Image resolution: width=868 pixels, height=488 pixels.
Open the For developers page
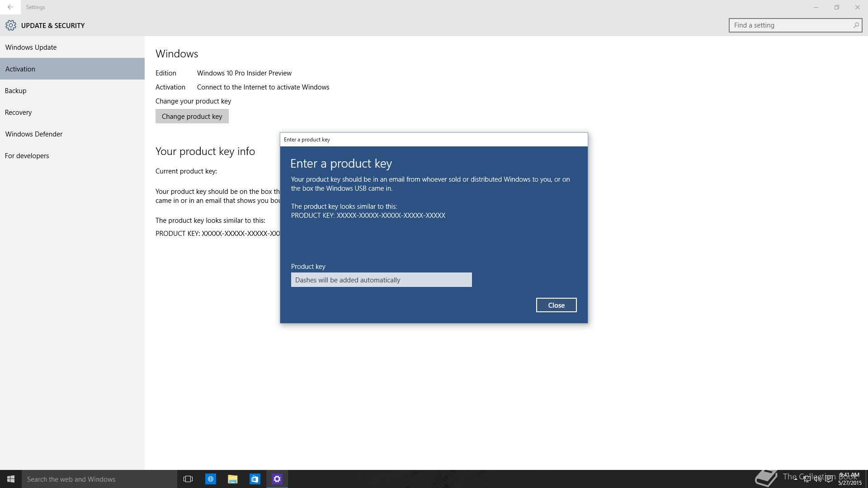[72, 155]
